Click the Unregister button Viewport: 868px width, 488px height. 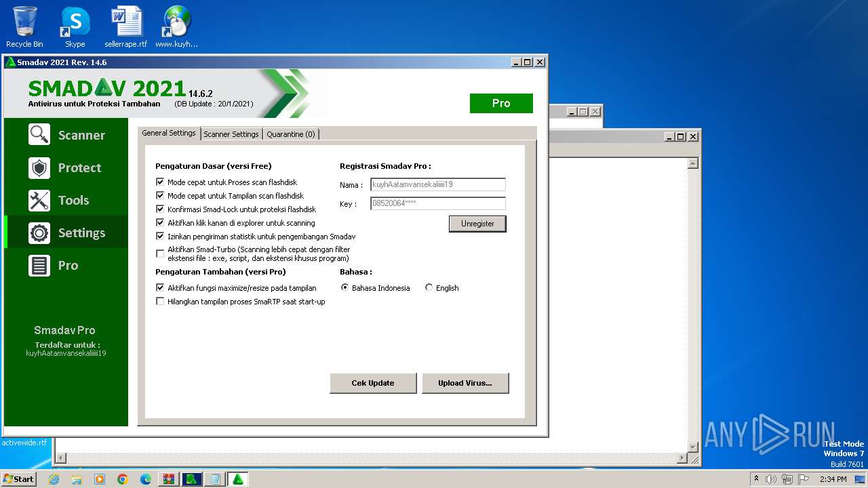[477, 224]
